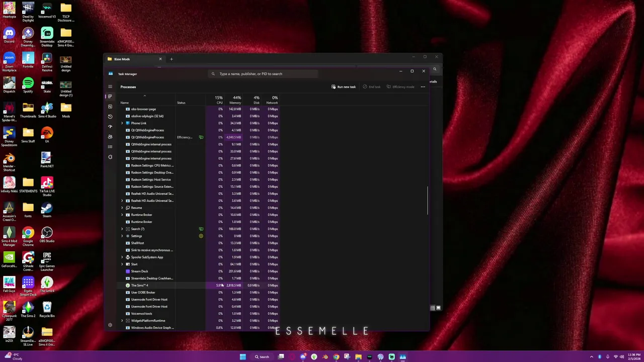This screenshot has width=644, height=362.
Task: Open the Voicemod V3 desktop shortcut
Action: click(47, 11)
